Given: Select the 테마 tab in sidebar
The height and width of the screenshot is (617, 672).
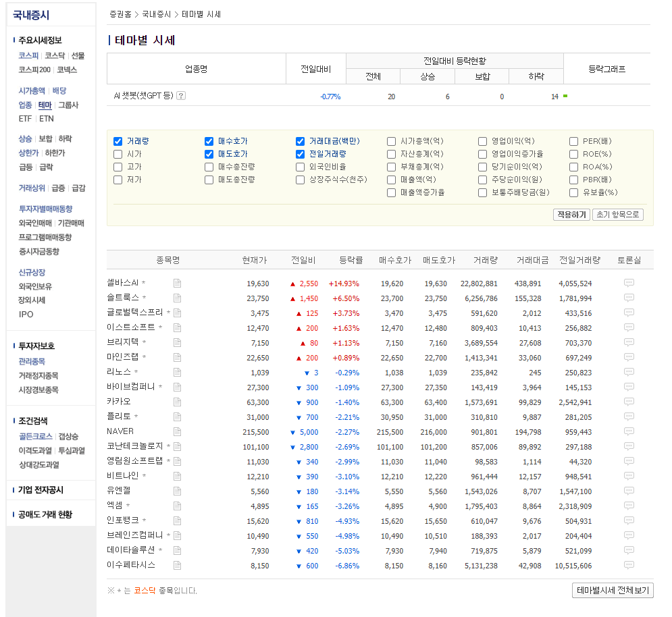Looking at the screenshot, I should pyautogui.click(x=45, y=105).
